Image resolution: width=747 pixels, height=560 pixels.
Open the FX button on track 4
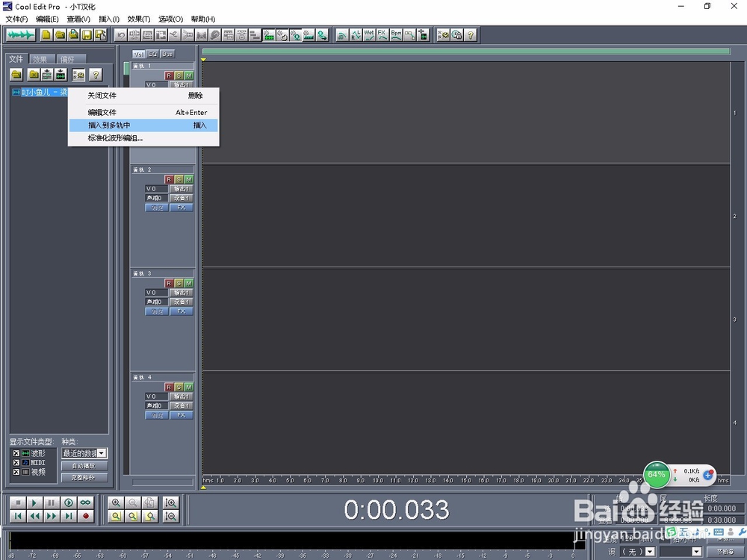click(181, 415)
